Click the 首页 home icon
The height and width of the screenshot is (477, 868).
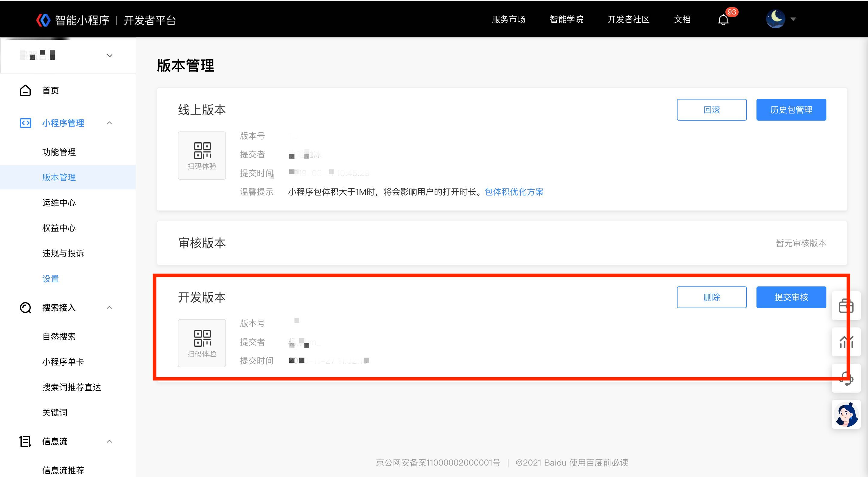[x=26, y=90]
